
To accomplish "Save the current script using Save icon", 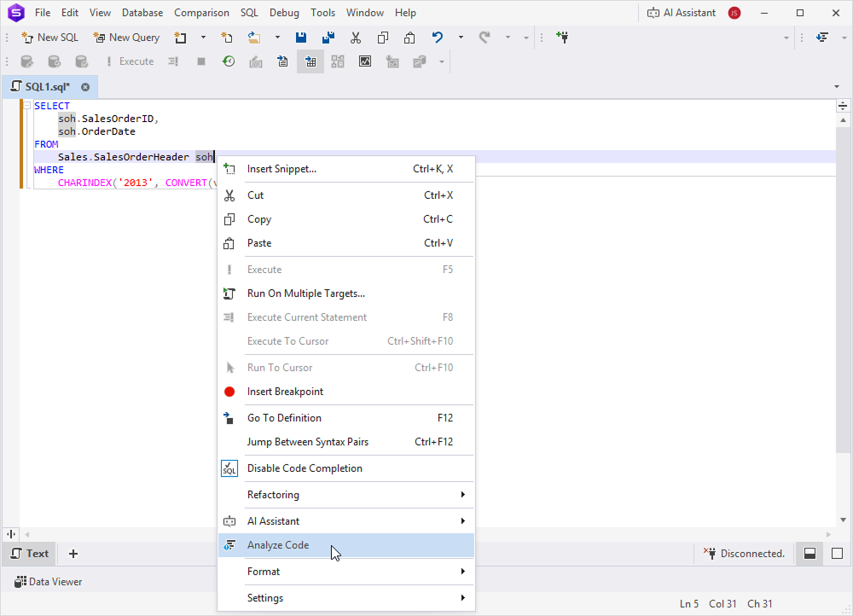I will (x=300, y=37).
